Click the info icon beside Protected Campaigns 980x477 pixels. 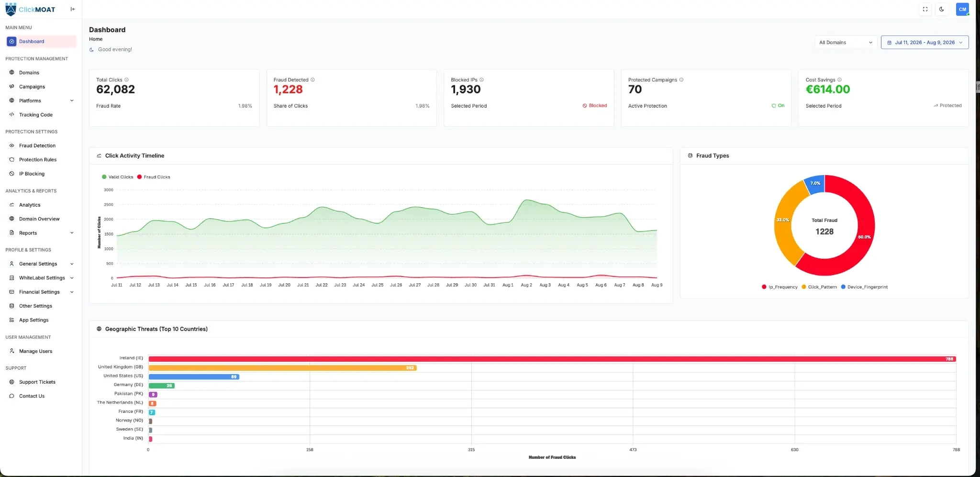[x=681, y=80]
